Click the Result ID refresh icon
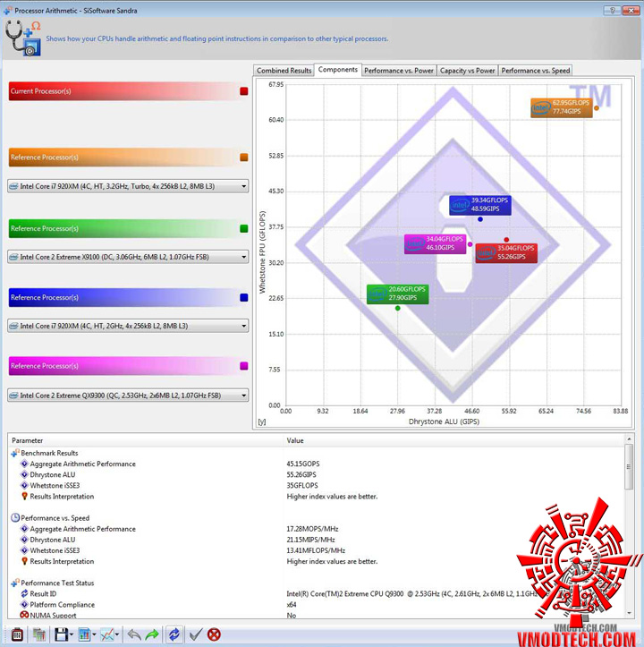Image resolution: width=644 pixels, height=647 pixels. pyautogui.click(x=24, y=593)
